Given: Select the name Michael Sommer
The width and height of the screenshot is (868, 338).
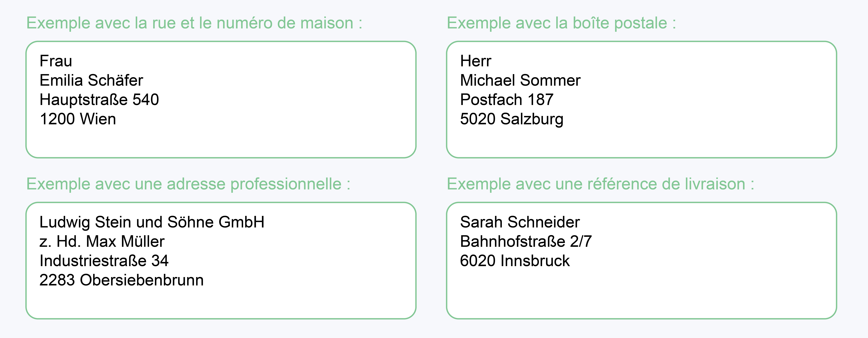Looking at the screenshot, I should click(x=520, y=80).
